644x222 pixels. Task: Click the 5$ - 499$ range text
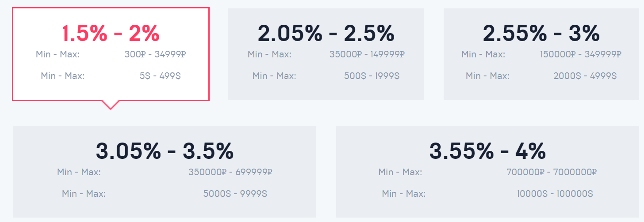click(x=160, y=76)
